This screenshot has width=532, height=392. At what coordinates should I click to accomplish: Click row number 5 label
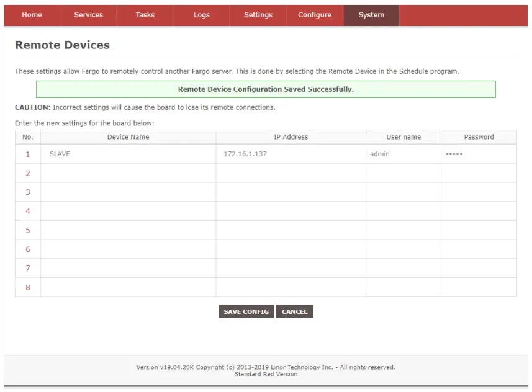28,230
